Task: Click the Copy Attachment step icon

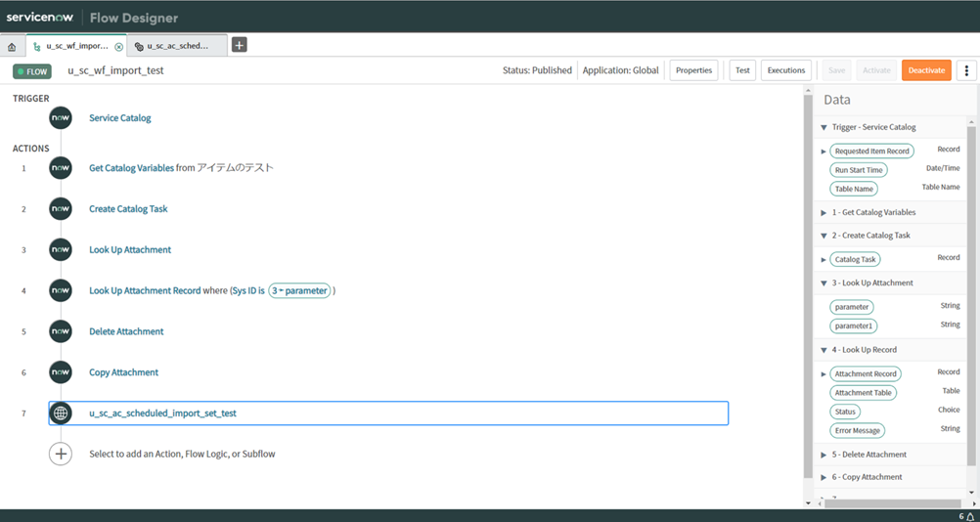Action: (x=61, y=372)
